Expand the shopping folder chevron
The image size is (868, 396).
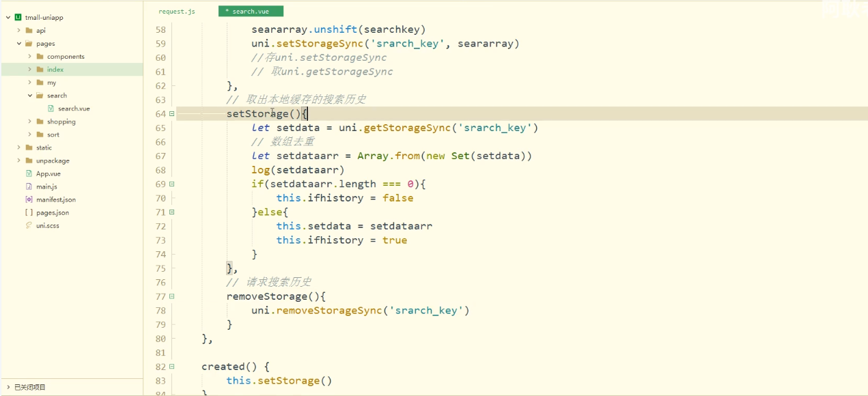pos(29,121)
